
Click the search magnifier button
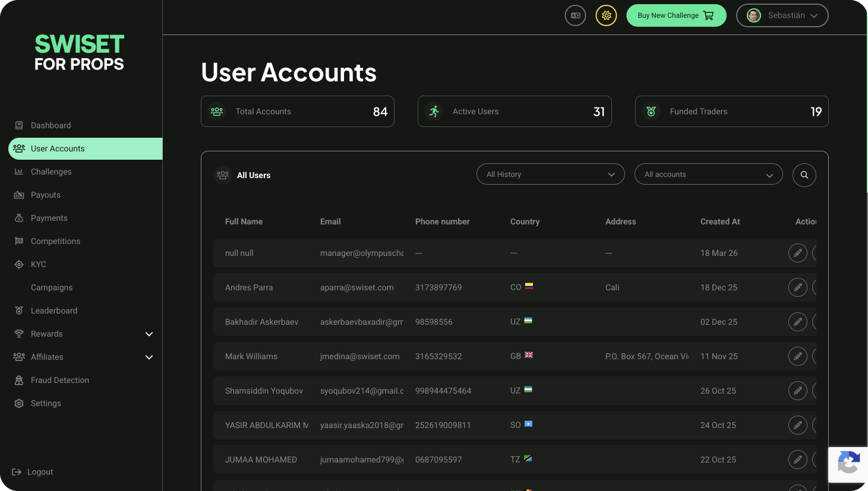[804, 175]
